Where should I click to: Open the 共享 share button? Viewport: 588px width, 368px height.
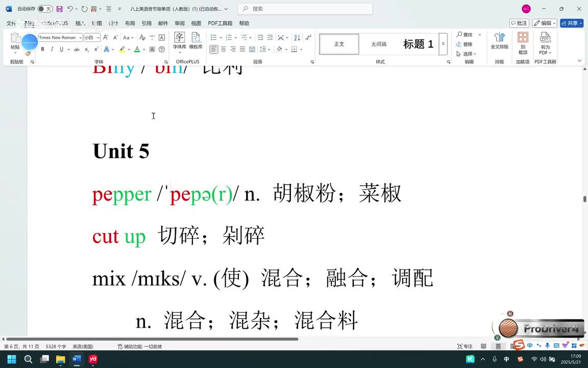[572, 24]
